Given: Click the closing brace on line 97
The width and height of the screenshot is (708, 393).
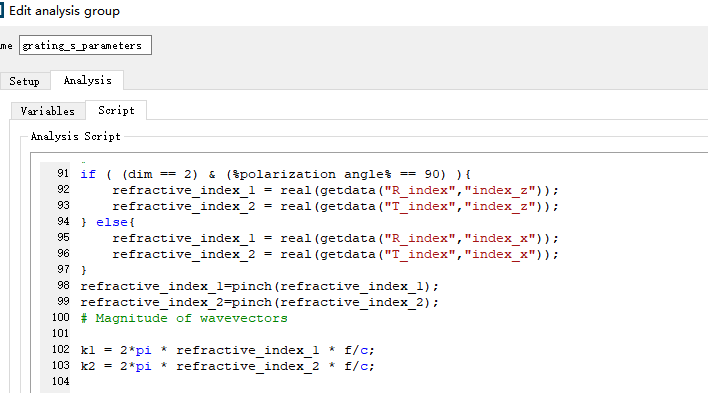Looking at the screenshot, I should point(84,270).
